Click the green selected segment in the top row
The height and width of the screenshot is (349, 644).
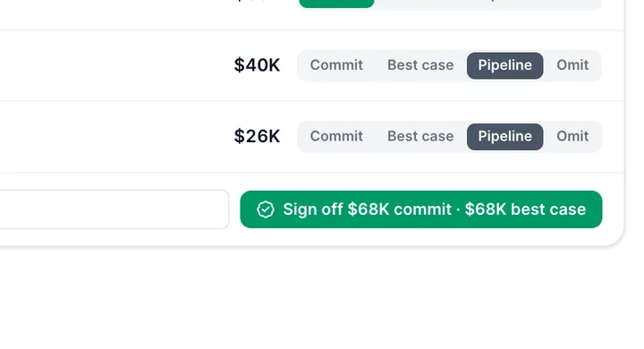pos(336,4)
